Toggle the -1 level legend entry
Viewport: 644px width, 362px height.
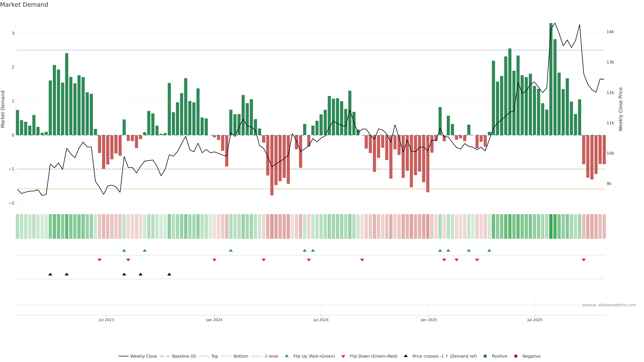271,356
